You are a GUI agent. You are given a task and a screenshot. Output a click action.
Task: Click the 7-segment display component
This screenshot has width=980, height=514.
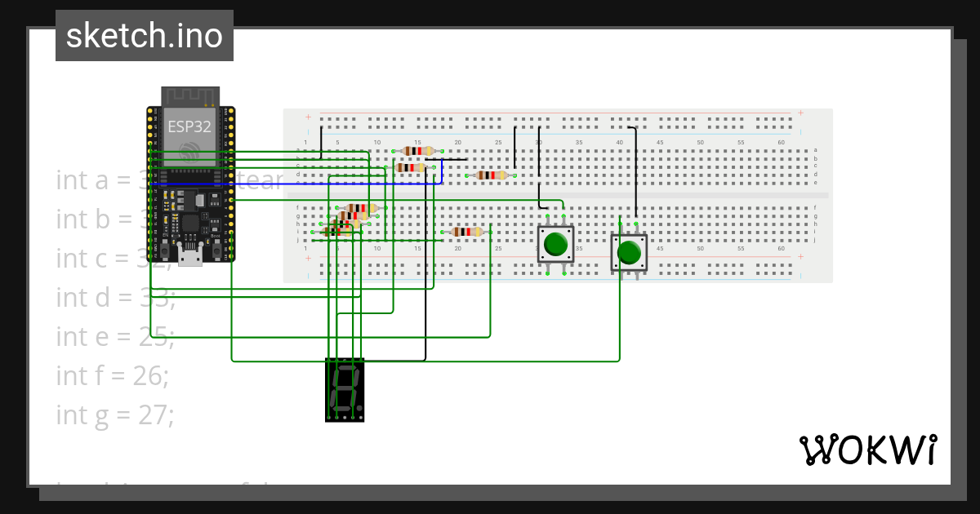344,389
